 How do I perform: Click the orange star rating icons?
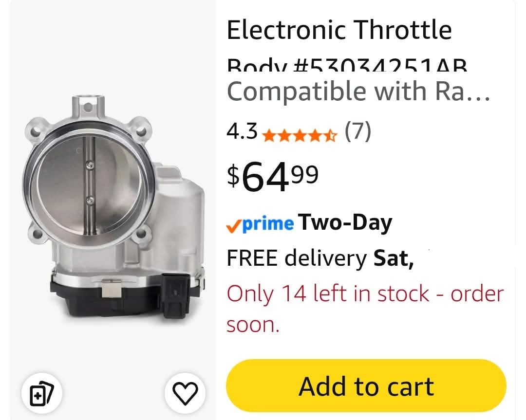click(299, 135)
